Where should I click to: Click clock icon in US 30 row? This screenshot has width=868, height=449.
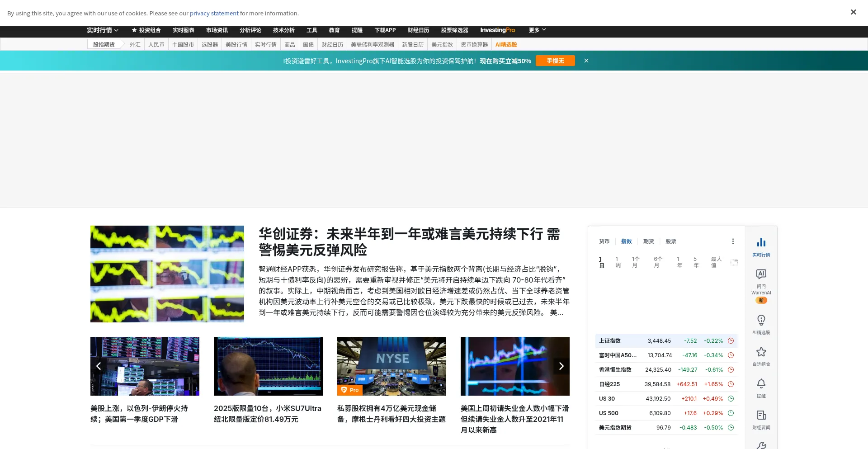point(731,399)
